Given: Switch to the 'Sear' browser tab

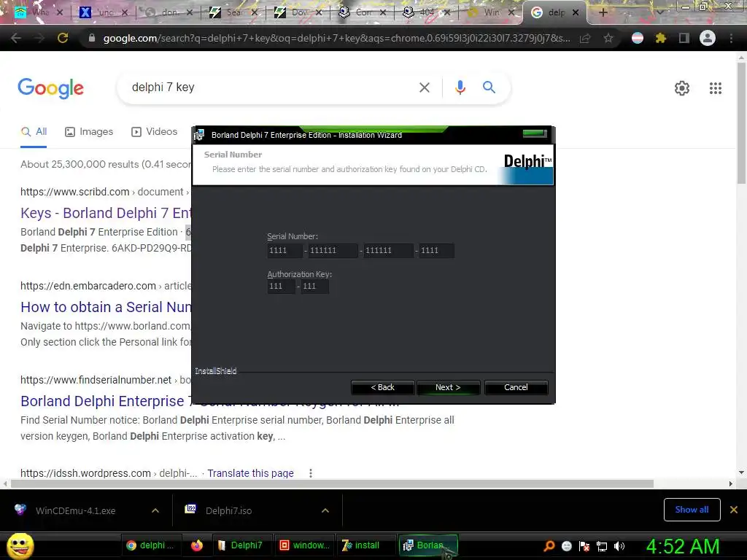Looking at the screenshot, I should [x=234, y=12].
